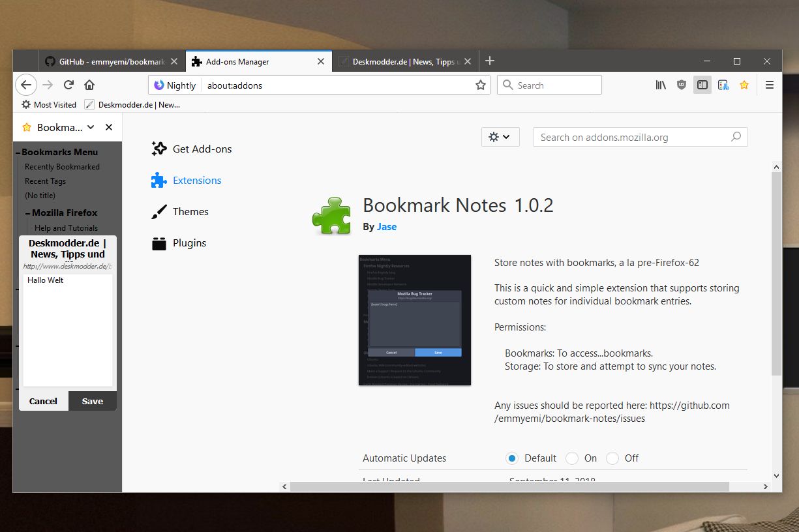Image resolution: width=799 pixels, height=532 pixels.
Task: Click the Bookmark Notes screenshot thumbnail
Action: (x=415, y=320)
